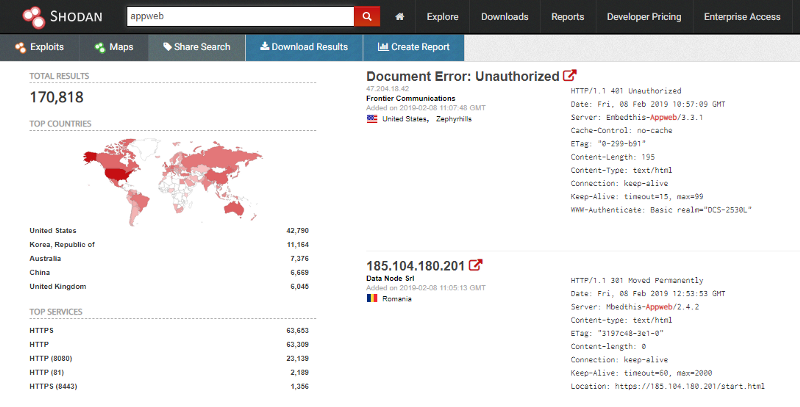Filter by Romania country link
This screenshot has width=800, height=407.
[397, 299]
